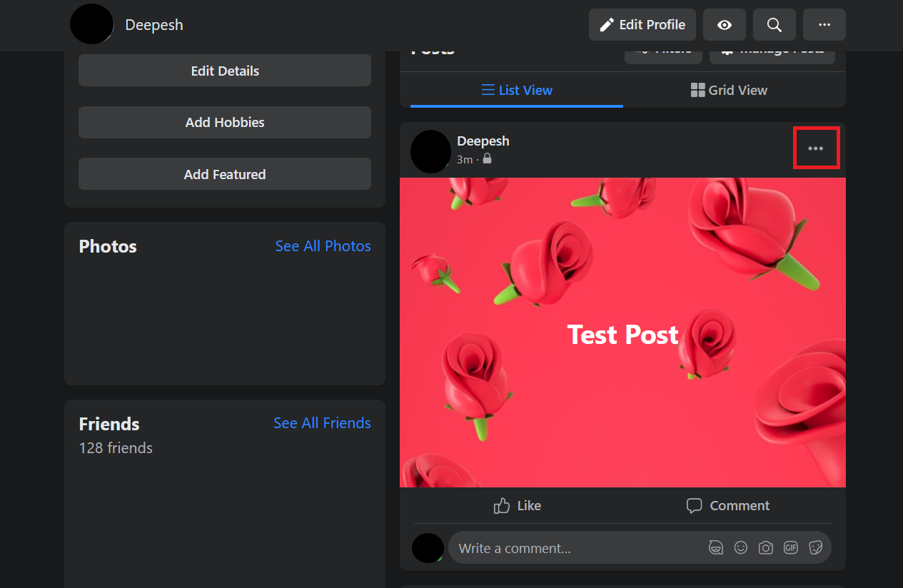Click Deepesh name in top header

click(x=154, y=25)
